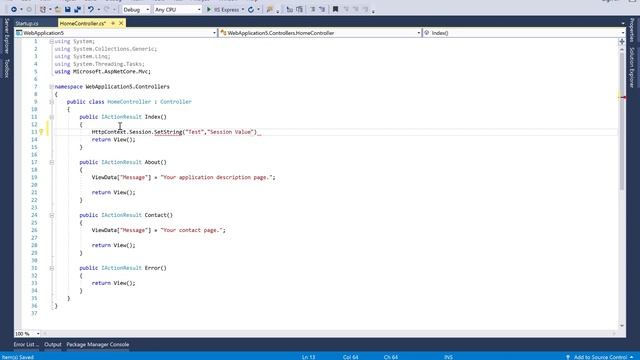Click the scroll down arrow of the editor
Viewport: 640px width, 360px height.
622,326
